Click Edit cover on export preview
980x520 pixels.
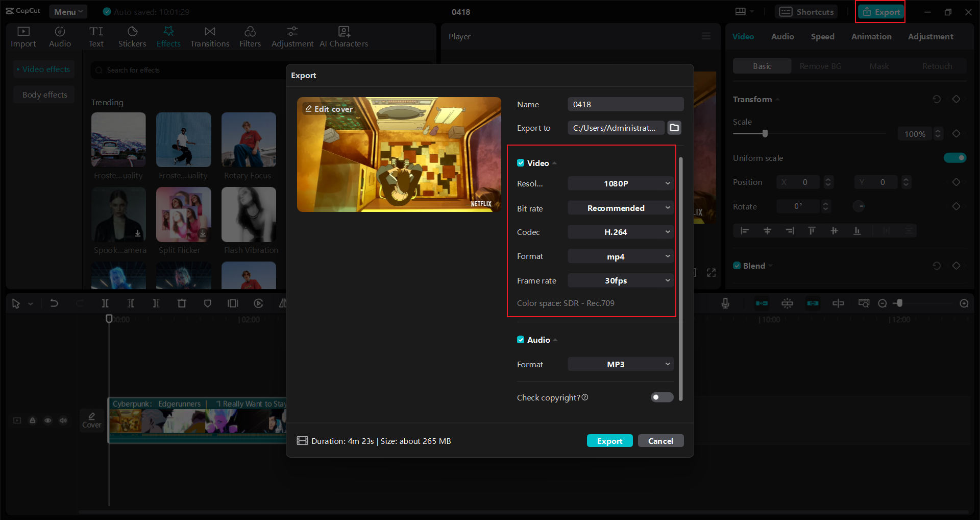[x=329, y=109]
